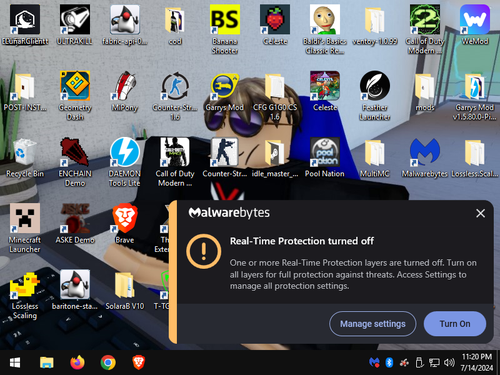Open the Windows Start menu

coord(15,363)
